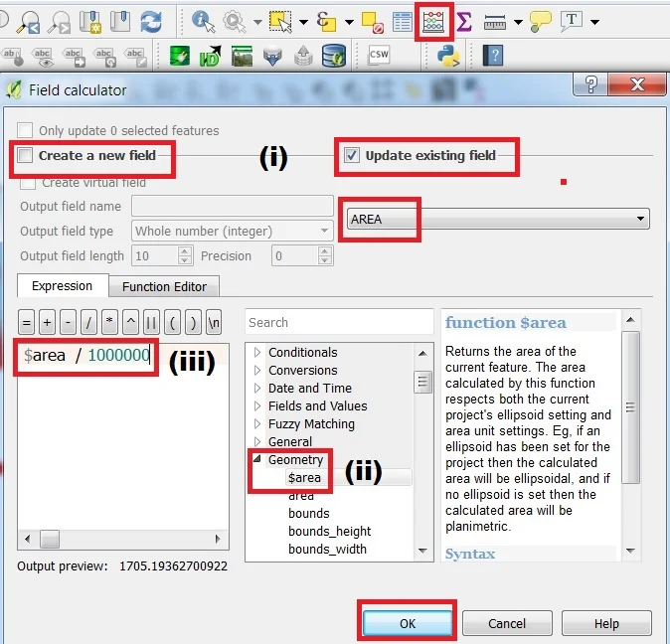670x644 pixels.
Task: Insert the power caret operator button
Action: [x=130, y=322]
